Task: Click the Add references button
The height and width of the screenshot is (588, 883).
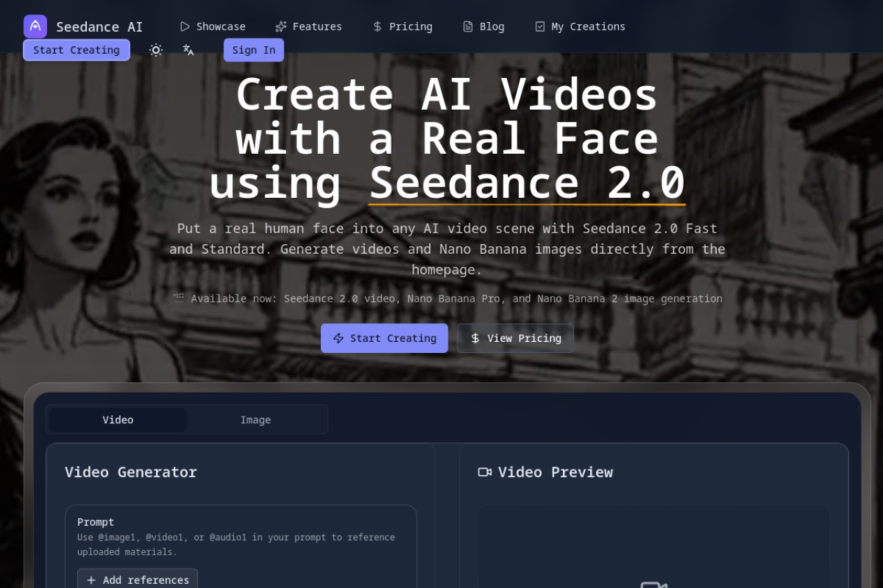Action: [x=137, y=580]
